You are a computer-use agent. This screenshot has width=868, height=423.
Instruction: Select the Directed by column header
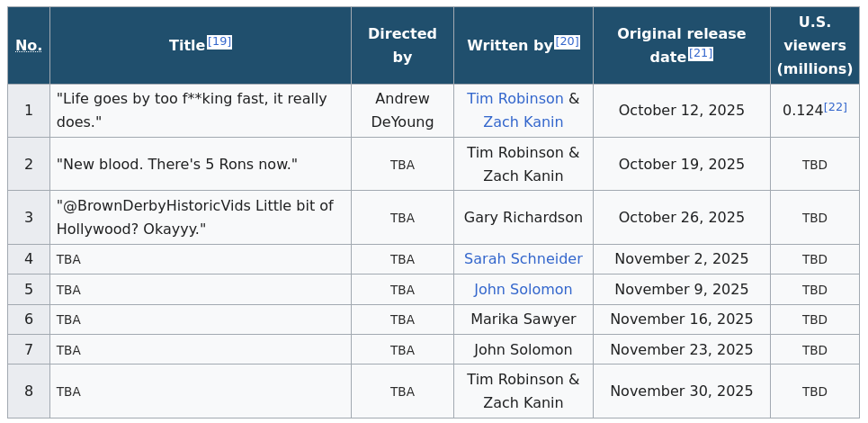coord(402,46)
